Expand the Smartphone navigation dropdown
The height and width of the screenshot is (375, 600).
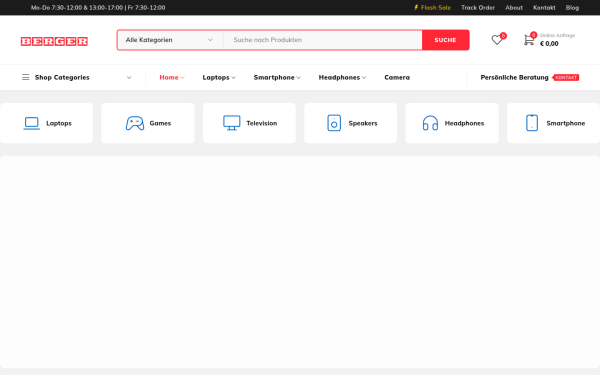(x=277, y=77)
